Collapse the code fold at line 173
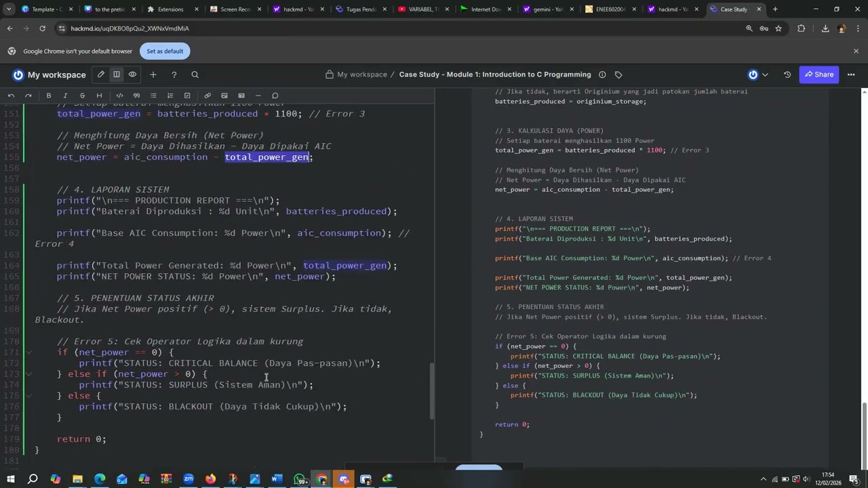Viewport: 868px width, 488px height. [28, 374]
